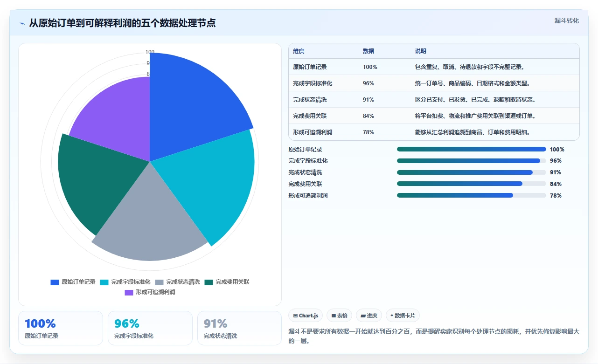Click 完成状态清洗 progress bar at 91%
Image resolution: width=598 pixels, height=364 pixels.
[471, 172]
